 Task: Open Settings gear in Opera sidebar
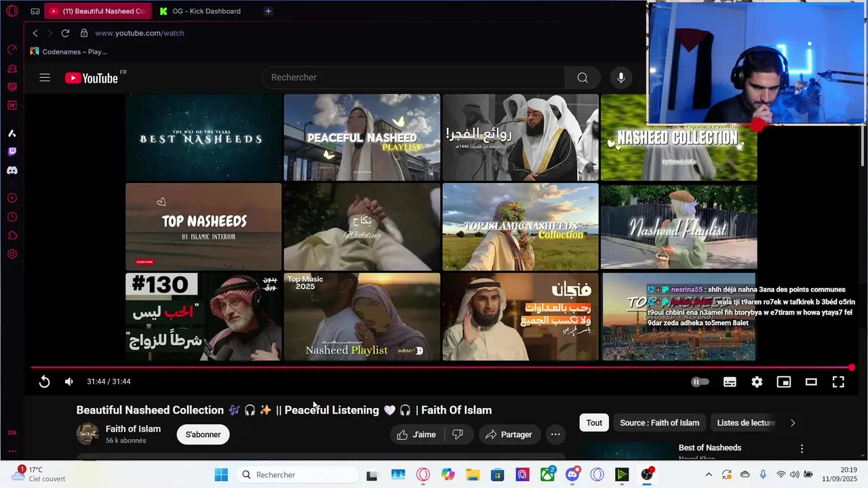(x=12, y=254)
